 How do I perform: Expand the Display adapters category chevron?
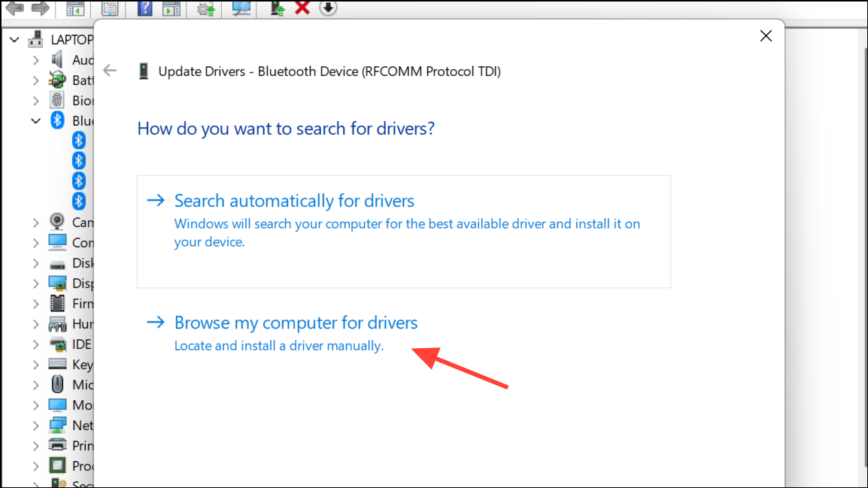[35, 283]
